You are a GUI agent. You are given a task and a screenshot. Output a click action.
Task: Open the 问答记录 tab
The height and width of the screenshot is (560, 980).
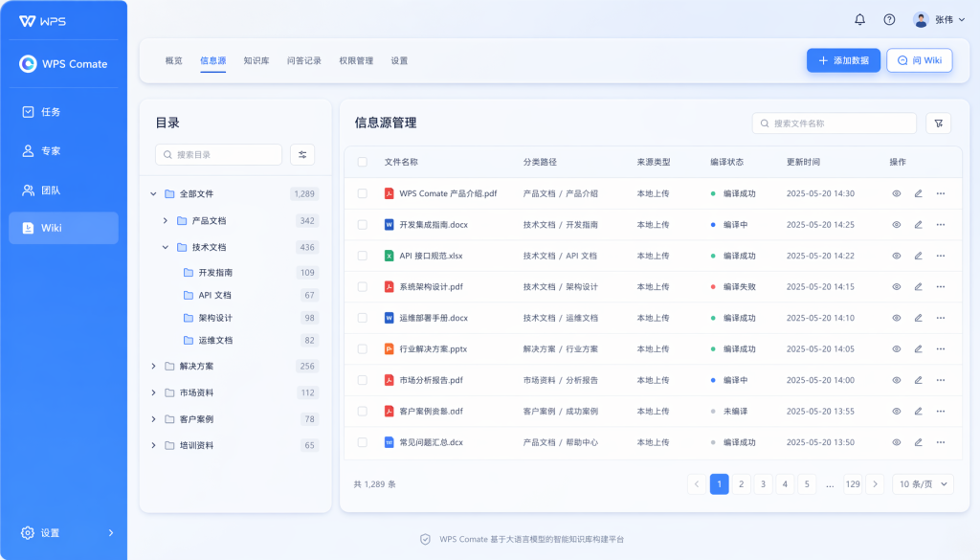click(x=303, y=60)
